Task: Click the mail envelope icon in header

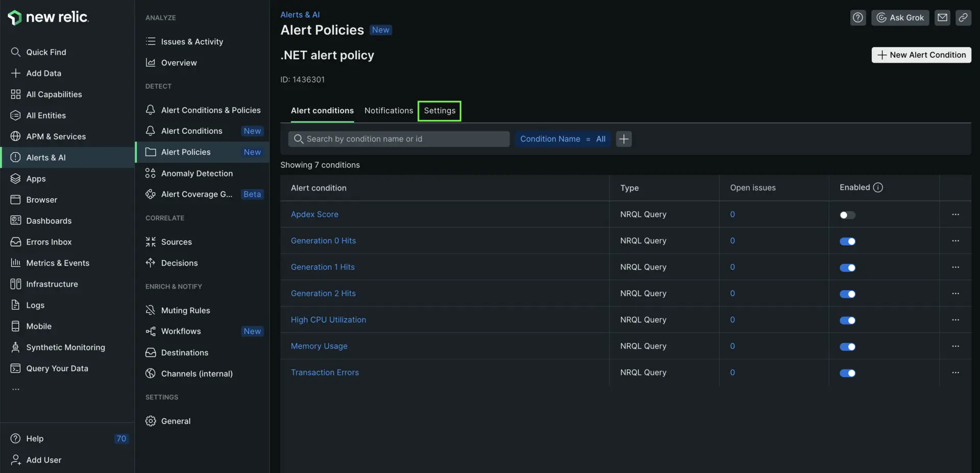Action: (942, 17)
